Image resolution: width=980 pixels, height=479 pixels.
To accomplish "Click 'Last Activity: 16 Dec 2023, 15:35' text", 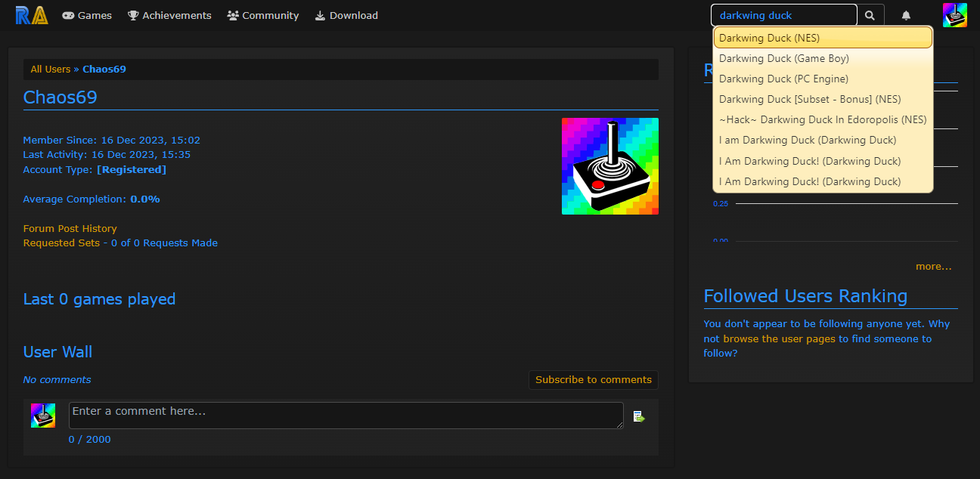I will pos(107,155).
